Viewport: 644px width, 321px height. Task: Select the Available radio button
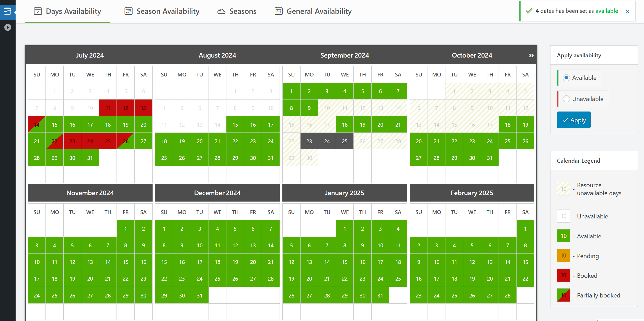566,78
